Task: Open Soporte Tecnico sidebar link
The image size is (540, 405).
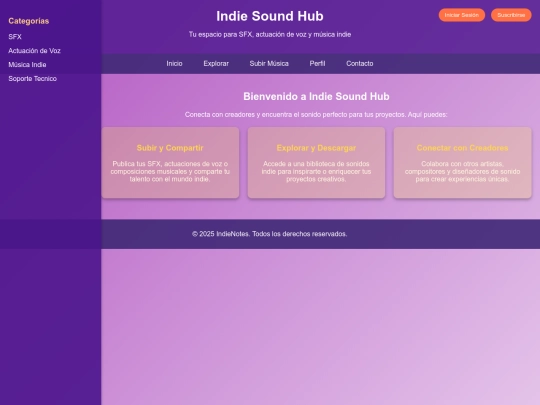Action: coord(33,79)
